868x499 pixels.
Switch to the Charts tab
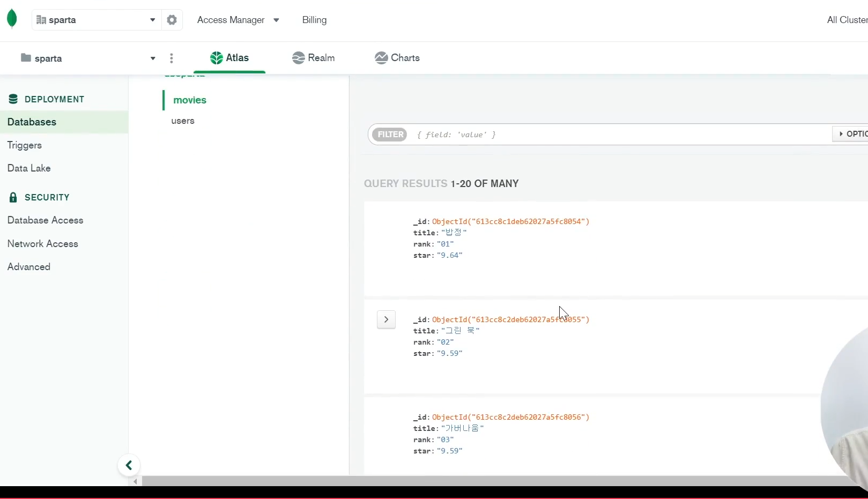coord(397,58)
